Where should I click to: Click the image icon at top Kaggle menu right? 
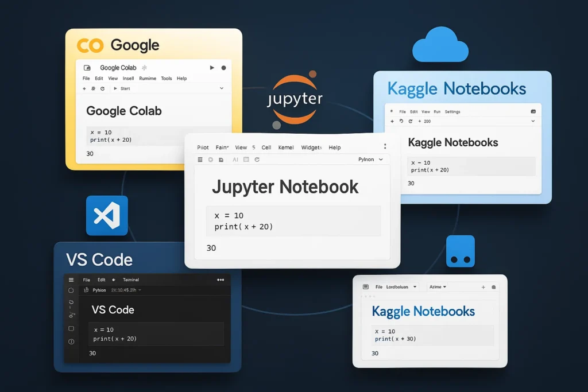[x=533, y=112]
